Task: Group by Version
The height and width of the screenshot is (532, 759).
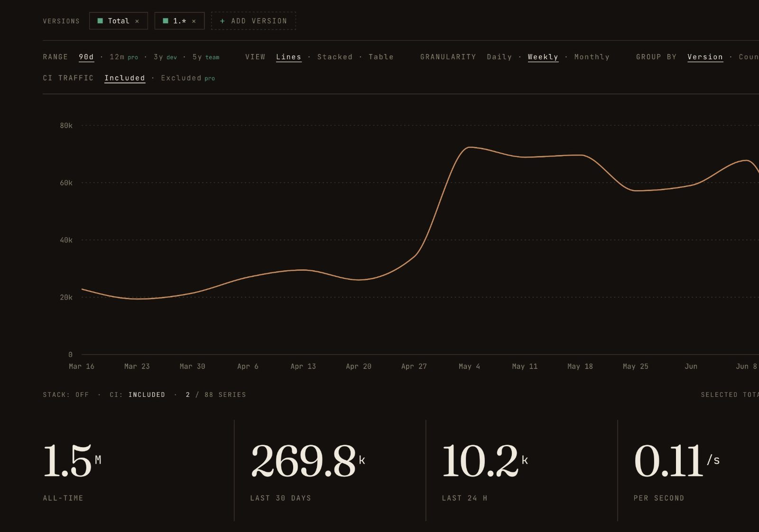Action: (705, 57)
